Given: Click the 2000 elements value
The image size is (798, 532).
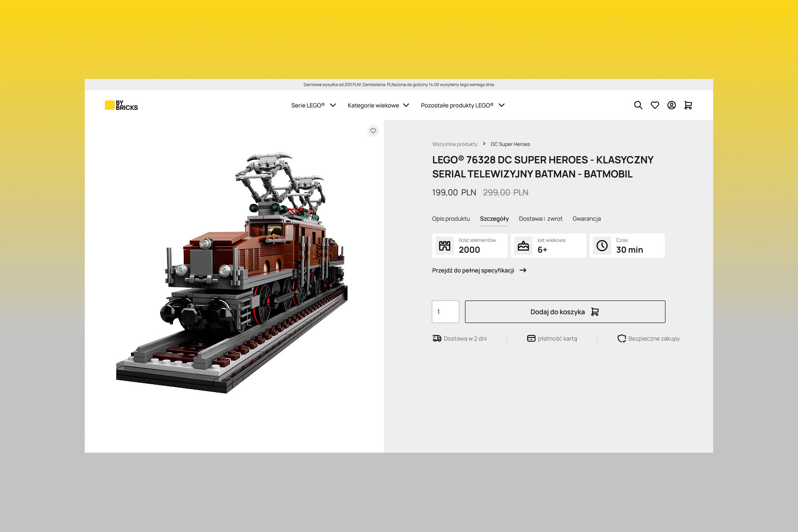Looking at the screenshot, I should tap(469, 250).
